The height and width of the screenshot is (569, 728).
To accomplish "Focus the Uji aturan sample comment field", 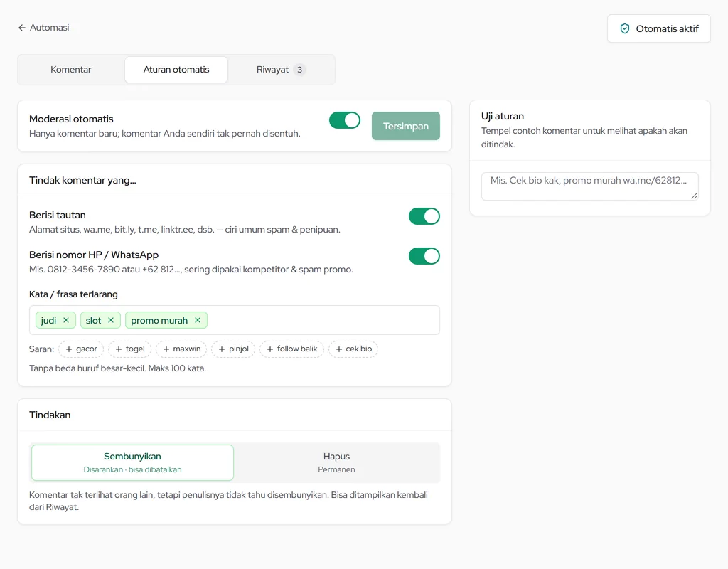I will (589, 186).
